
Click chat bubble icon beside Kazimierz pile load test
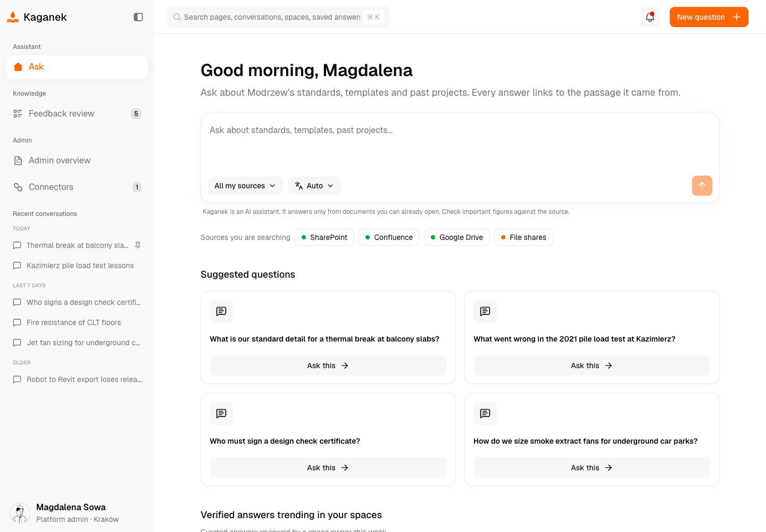point(17,265)
